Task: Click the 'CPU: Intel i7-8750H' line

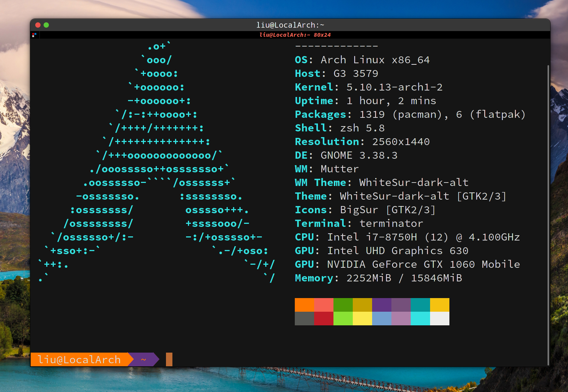Action: pos(407,237)
